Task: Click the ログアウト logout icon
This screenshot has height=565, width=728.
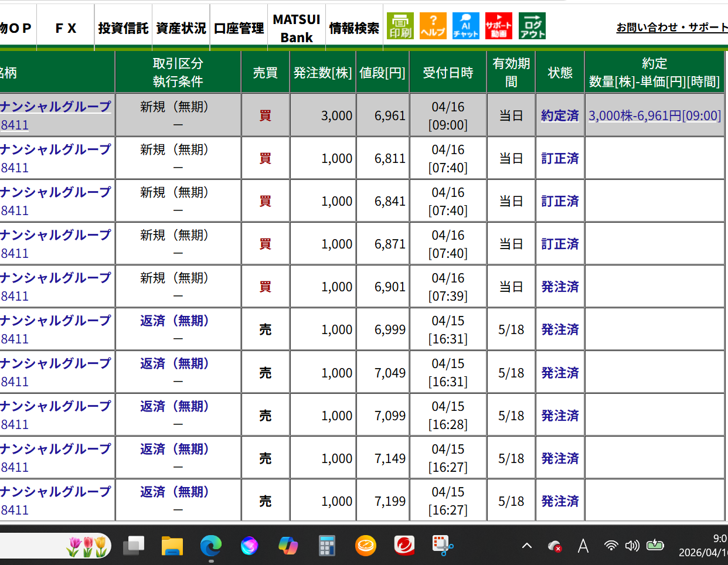Action: [x=532, y=26]
